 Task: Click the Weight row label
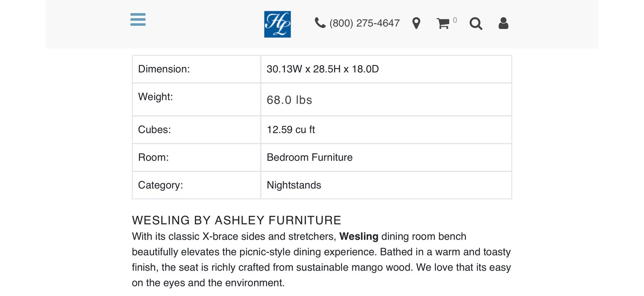pos(155,97)
